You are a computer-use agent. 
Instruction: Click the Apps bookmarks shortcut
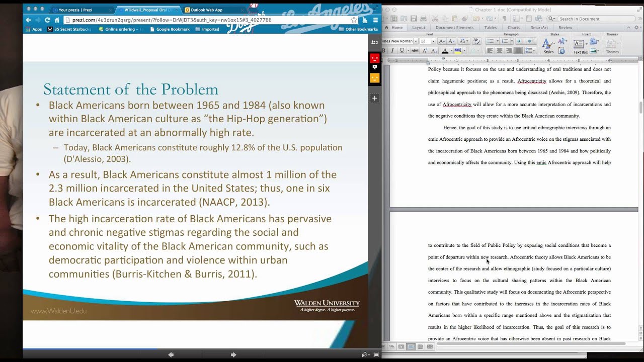pyautogui.click(x=33, y=29)
